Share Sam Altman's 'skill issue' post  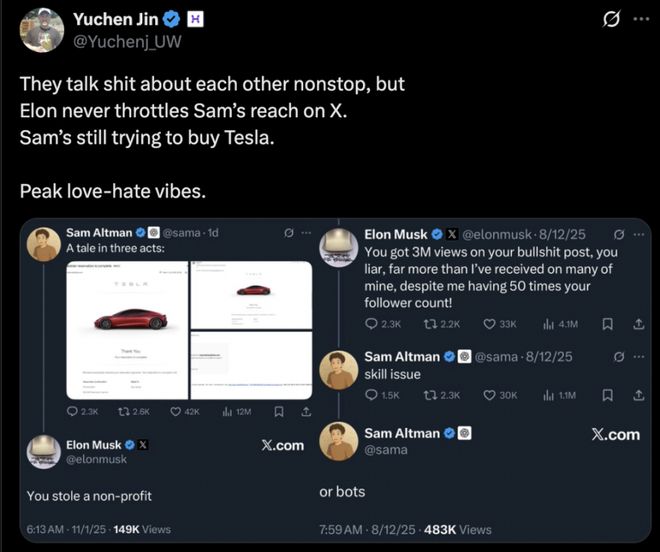click(x=638, y=395)
